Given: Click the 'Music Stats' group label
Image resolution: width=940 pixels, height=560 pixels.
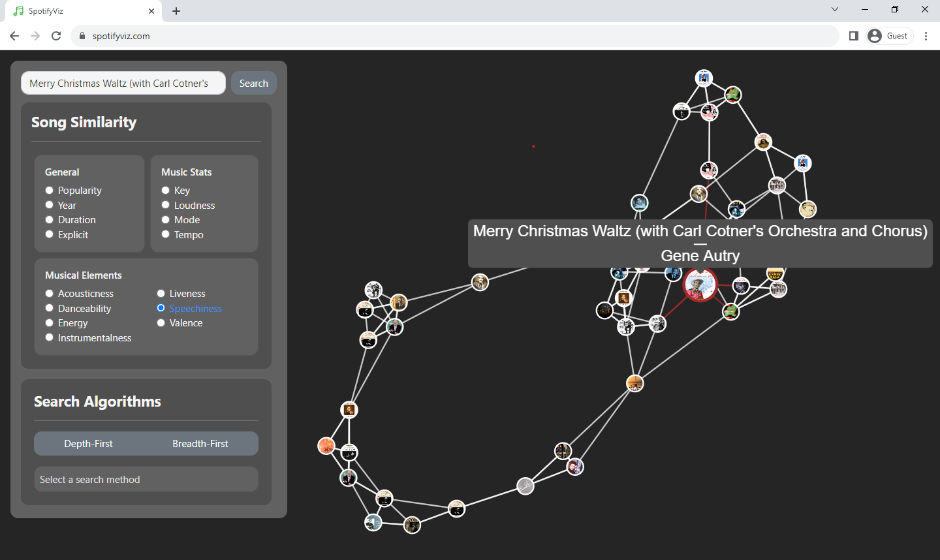Looking at the screenshot, I should (x=187, y=172).
